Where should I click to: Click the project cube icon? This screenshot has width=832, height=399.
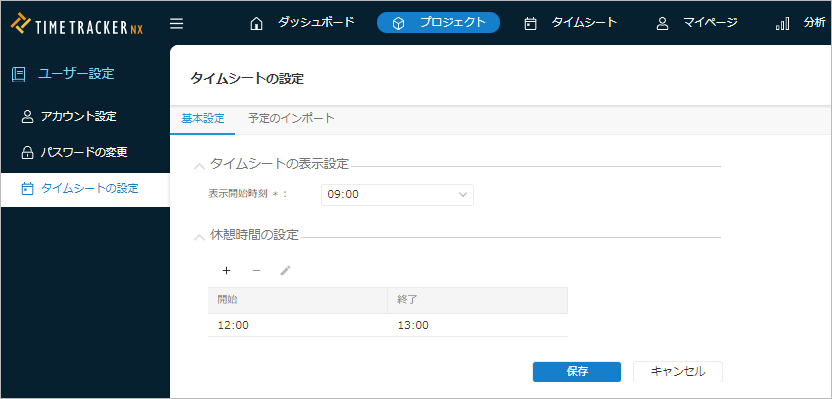tap(398, 24)
